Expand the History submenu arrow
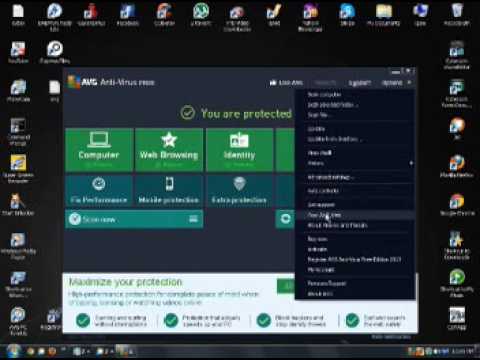Screen dimensions: 480x360 click(411, 163)
